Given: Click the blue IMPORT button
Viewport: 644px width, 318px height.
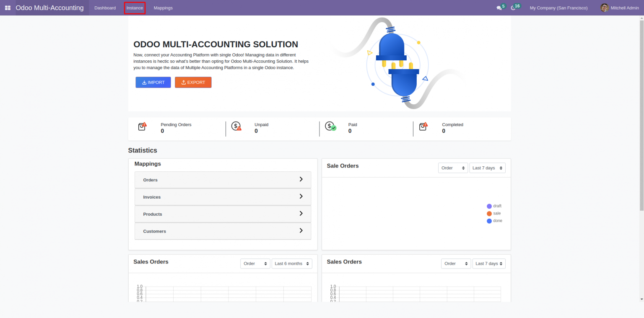Looking at the screenshot, I should click(x=153, y=83).
